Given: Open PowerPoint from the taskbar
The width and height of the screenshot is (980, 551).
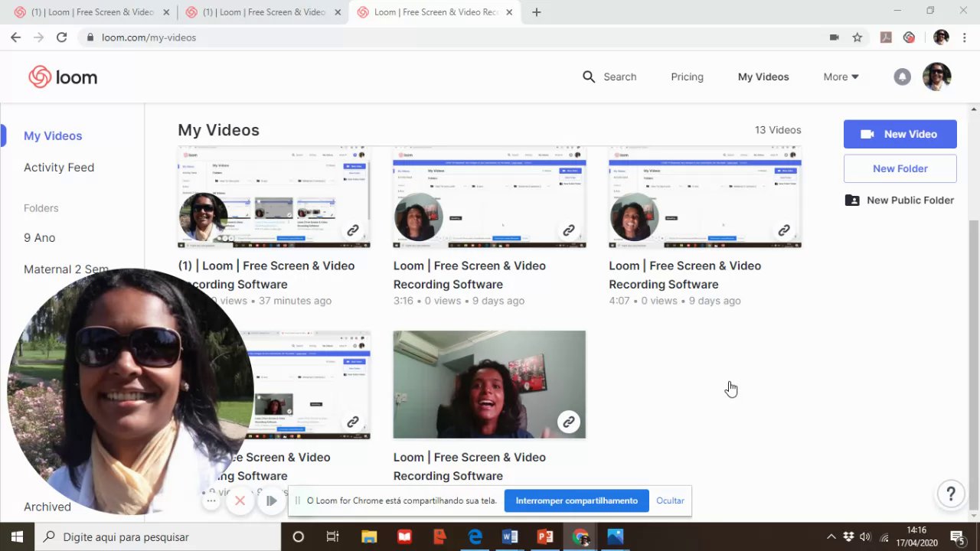Looking at the screenshot, I should click(x=545, y=536).
